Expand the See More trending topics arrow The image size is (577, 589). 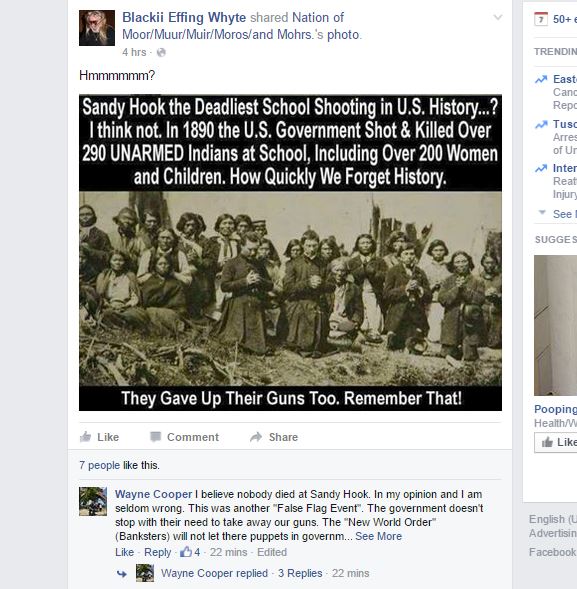click(542, 213)
